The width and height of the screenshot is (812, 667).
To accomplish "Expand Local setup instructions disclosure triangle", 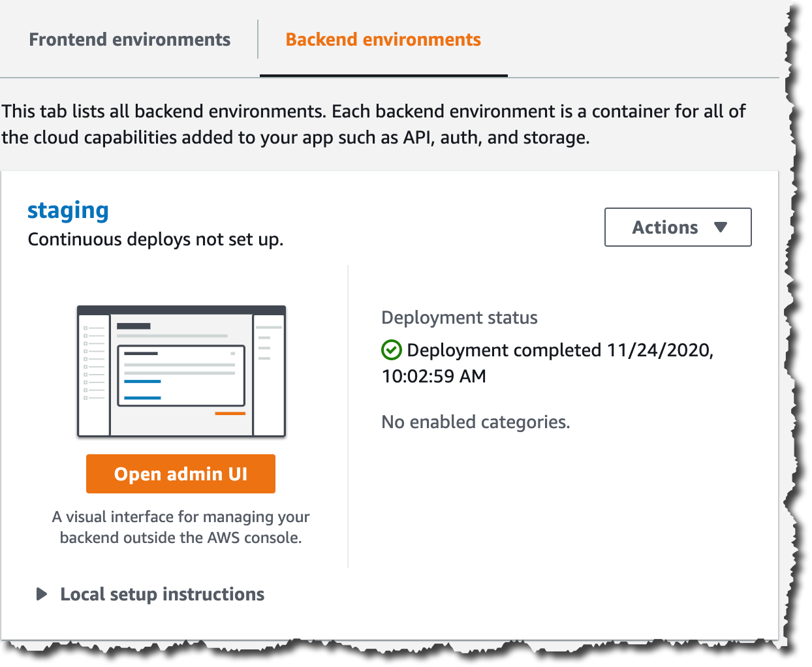I will click(x=42, y=594).
